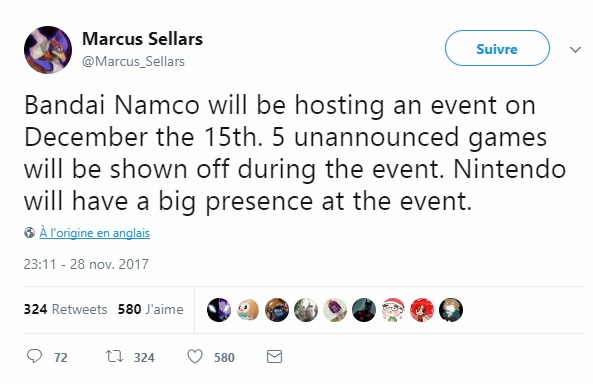
Task: Click the globe translation icon
Action: point(29,232)
